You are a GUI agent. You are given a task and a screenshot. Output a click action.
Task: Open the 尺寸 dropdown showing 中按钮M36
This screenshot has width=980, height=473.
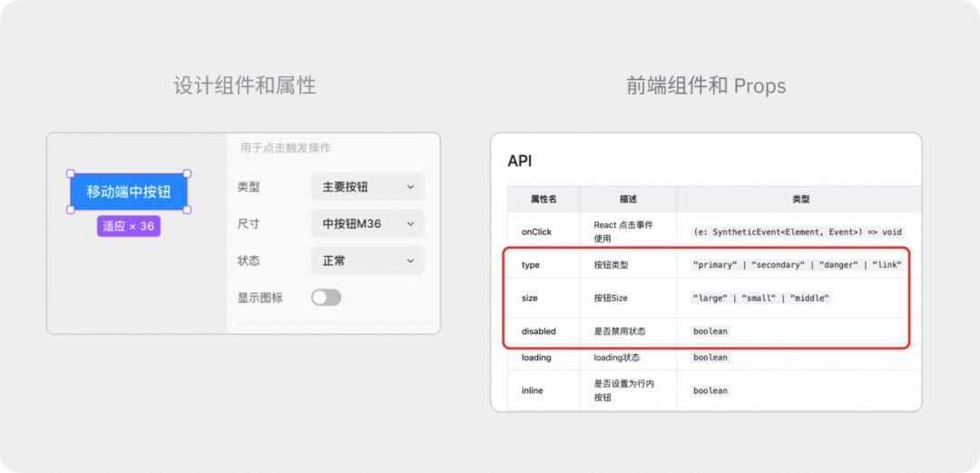367,223
